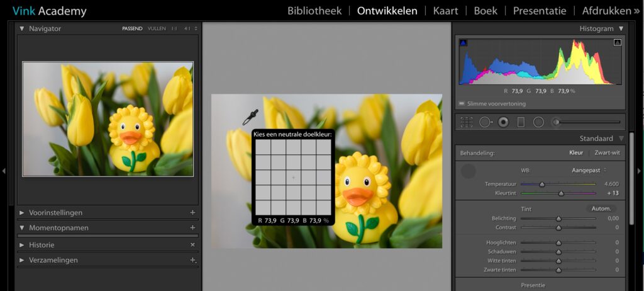This screenshot has height=291, width=644.
Task: Select the Radial Filter tool
Action: (x=538, y=122)
